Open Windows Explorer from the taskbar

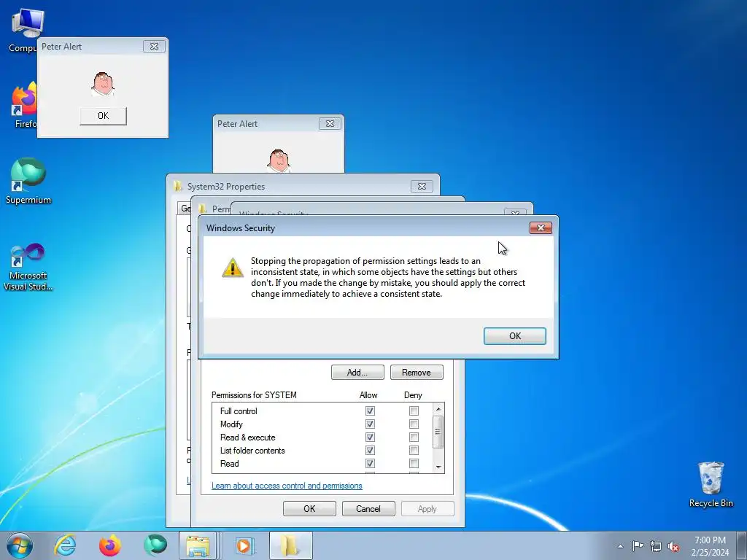tap(198, 545)
